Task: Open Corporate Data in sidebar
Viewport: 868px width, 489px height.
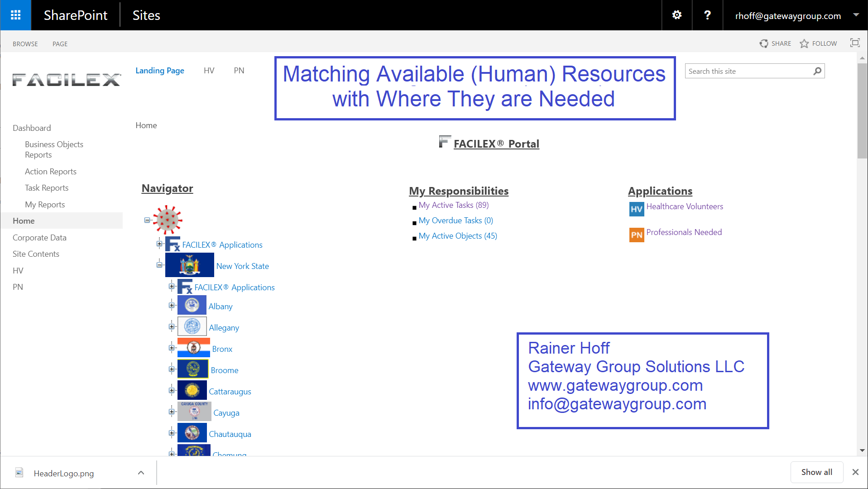Action: (39, 238)
